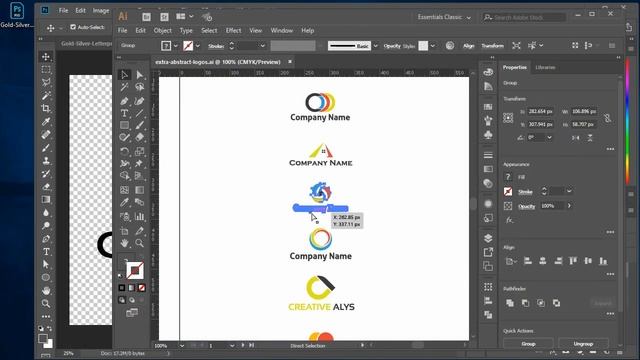Activate Illustrator's Zoom tool magnifier

coord(140,243)
